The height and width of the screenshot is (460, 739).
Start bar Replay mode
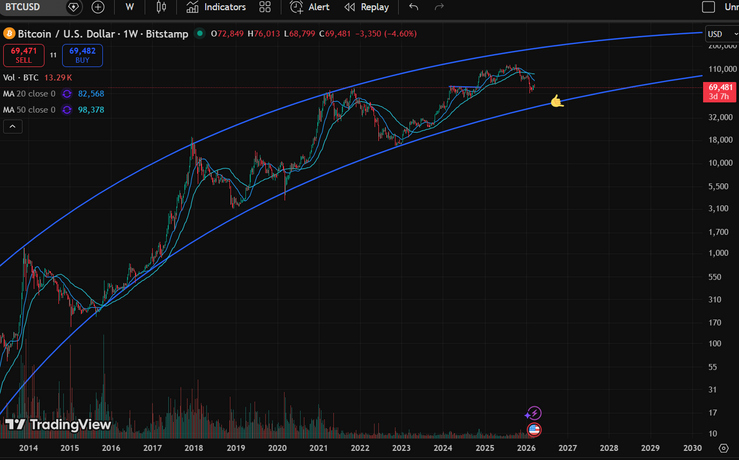[366, 7]
